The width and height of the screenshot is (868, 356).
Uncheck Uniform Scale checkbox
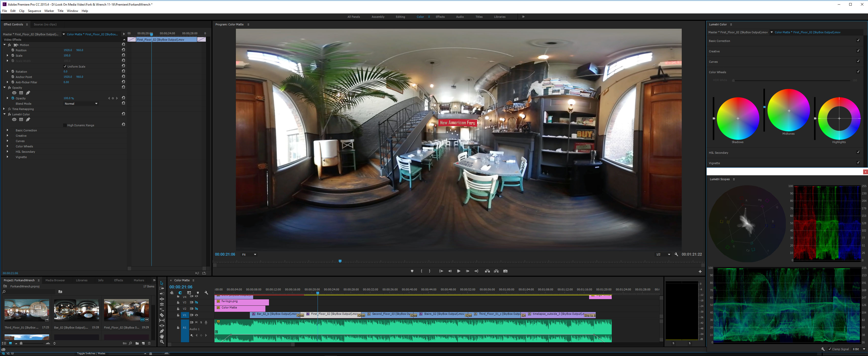pos(65,66)
